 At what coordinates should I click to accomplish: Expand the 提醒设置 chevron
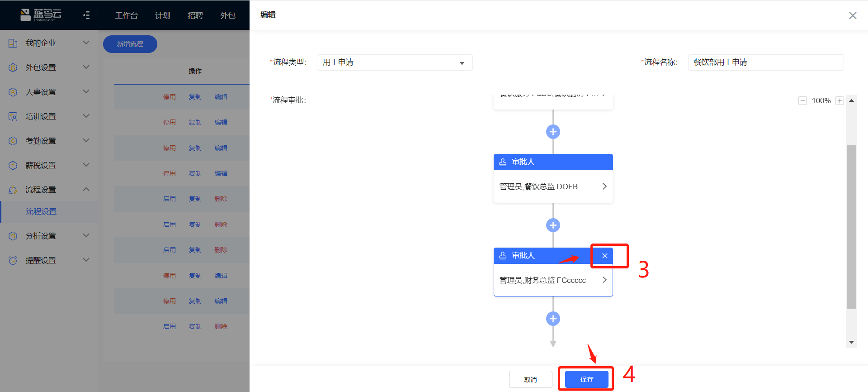[86, 260]
